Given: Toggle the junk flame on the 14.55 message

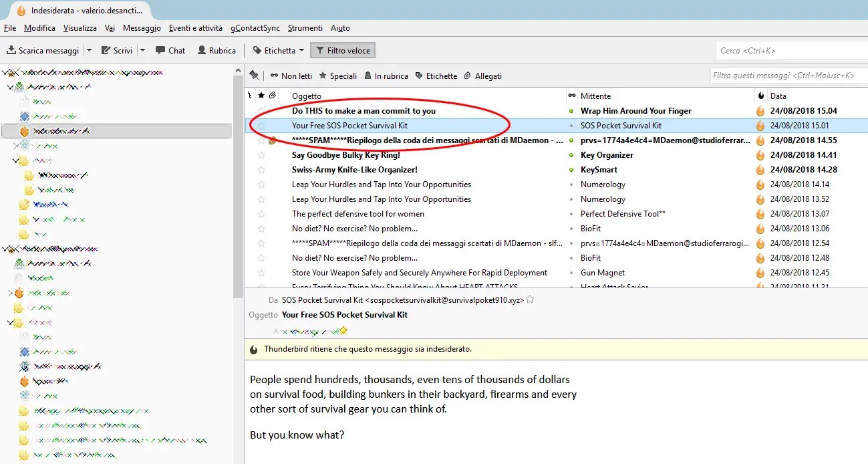Looking at the screenshot, I should [760, 140].
